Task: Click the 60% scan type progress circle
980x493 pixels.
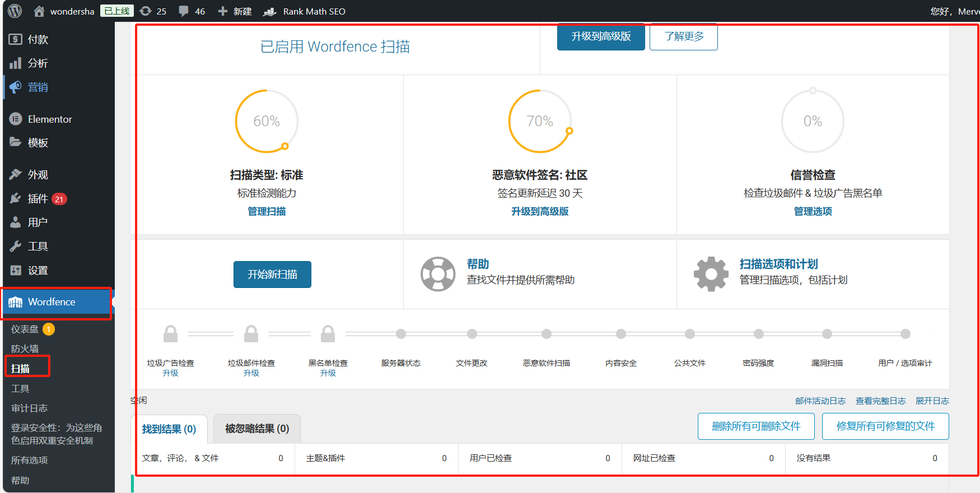Action: [x=267, y=121]
